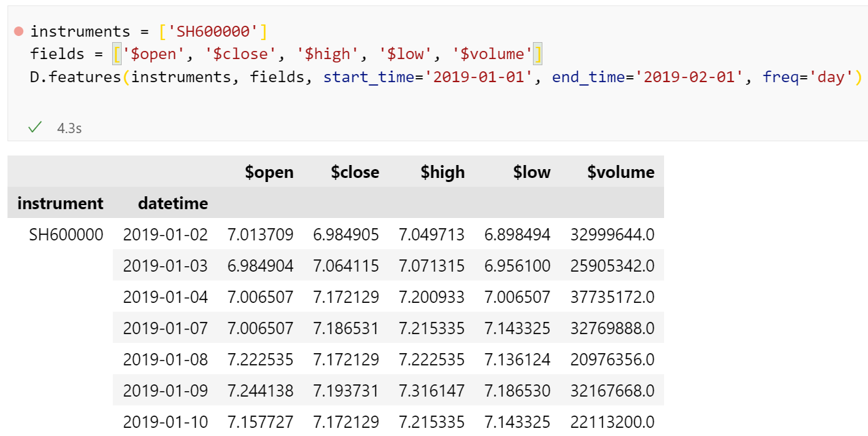The width and height of the screenshot is (868, 436).
Task: Click the 2019-01-02 date cell
Action: (x=166, y=234)
